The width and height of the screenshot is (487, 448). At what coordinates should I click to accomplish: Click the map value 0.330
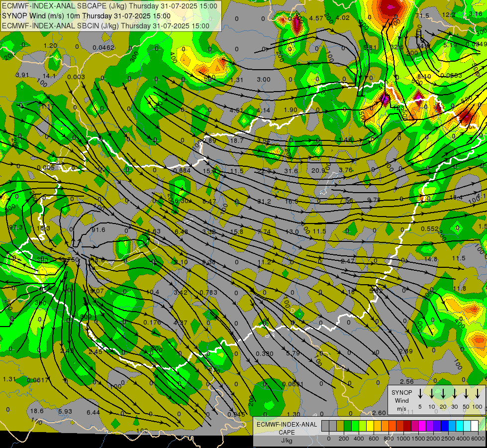pos(265,353)
